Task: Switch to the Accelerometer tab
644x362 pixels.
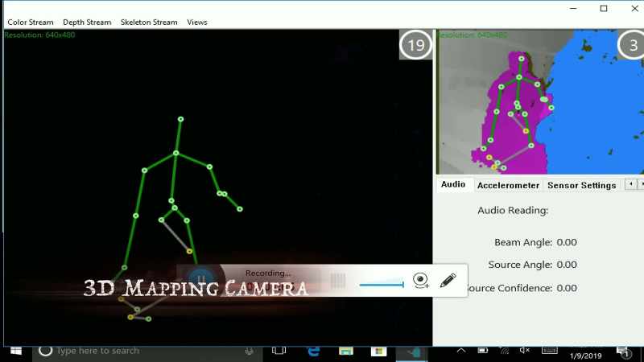Action: (x=508, y=186)
